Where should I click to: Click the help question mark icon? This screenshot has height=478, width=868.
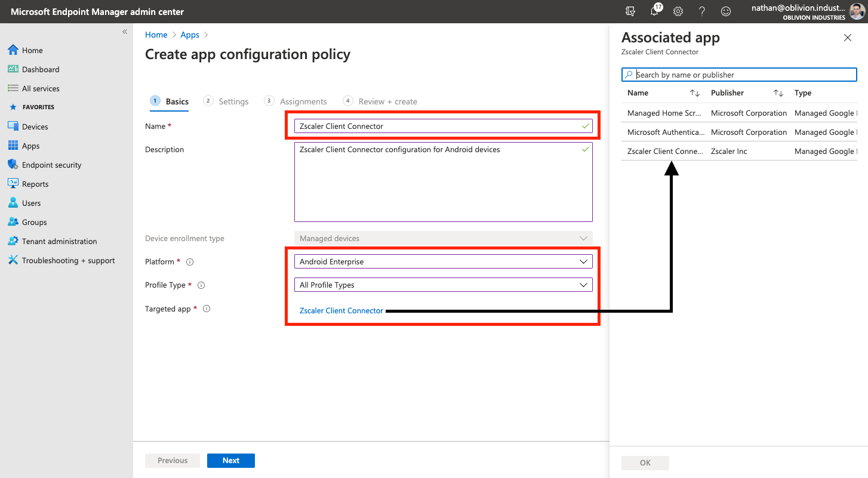(702, 11)
